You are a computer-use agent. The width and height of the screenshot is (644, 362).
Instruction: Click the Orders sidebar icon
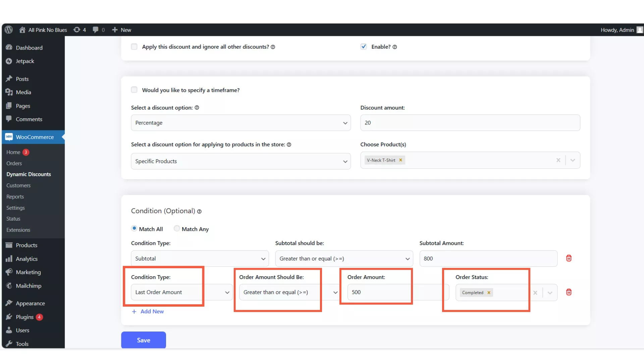click(x=14, y=163)
